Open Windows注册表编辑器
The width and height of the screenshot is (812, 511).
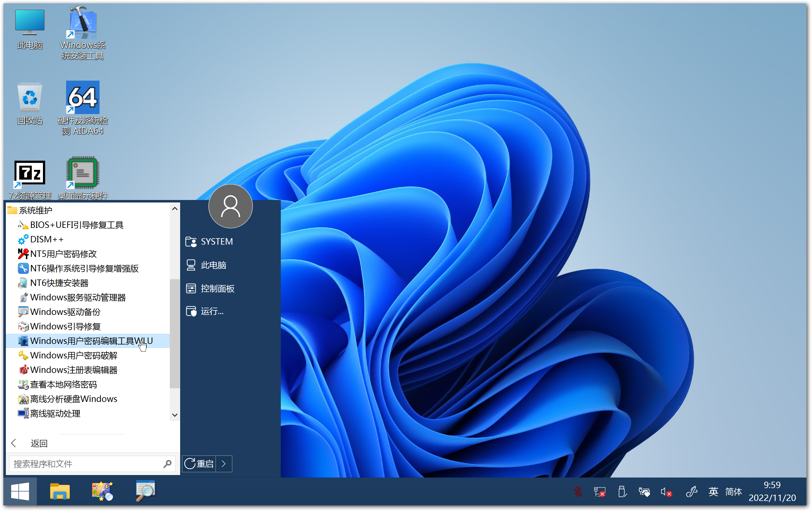point(88,370)
